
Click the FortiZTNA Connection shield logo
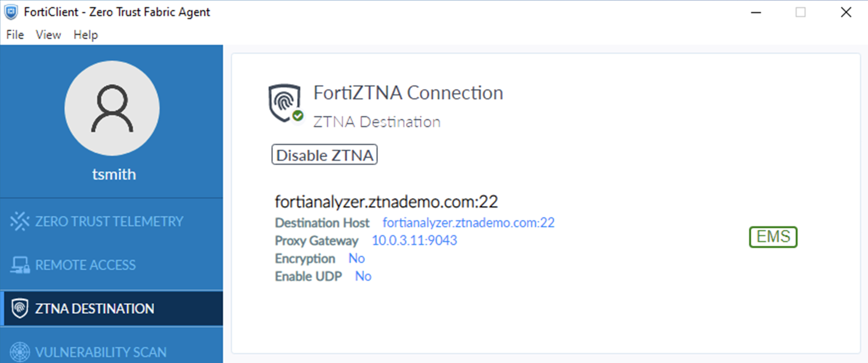pos(284,102)
